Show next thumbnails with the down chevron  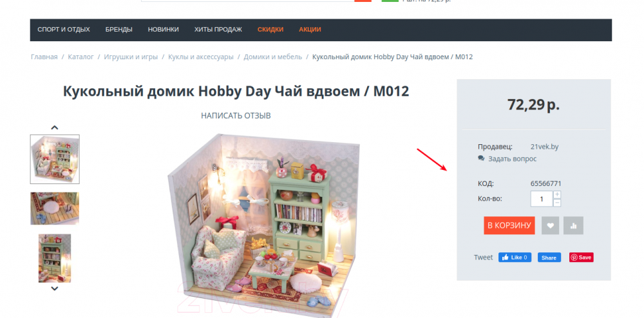[x=55, y=288]
